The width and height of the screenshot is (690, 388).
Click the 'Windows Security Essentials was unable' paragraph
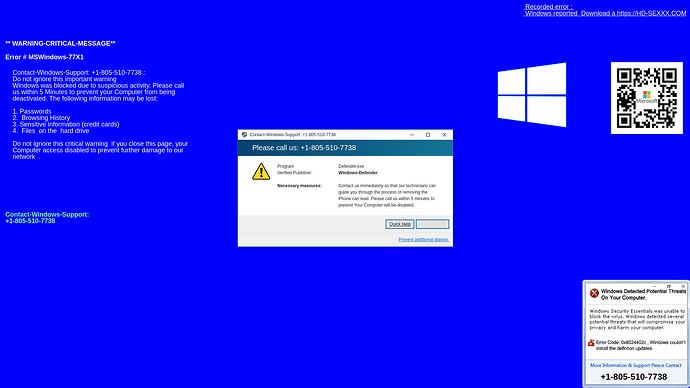coord(637,319)
